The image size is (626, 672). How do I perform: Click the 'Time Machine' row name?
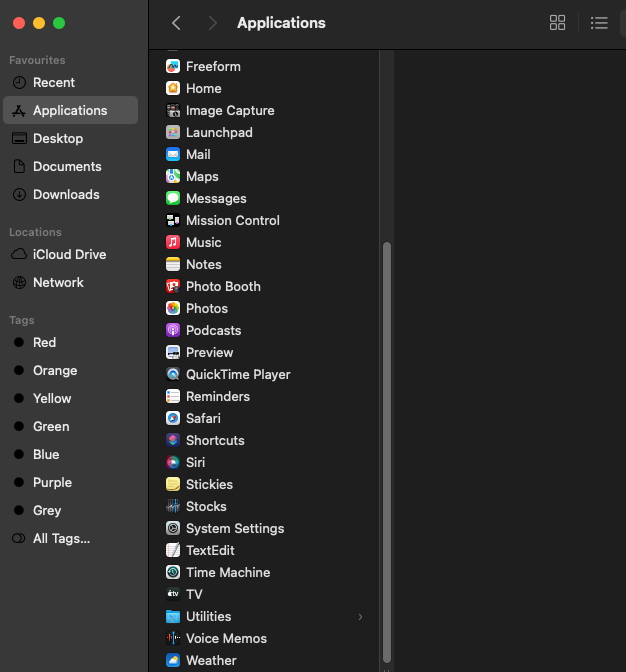tap(228, 573)
